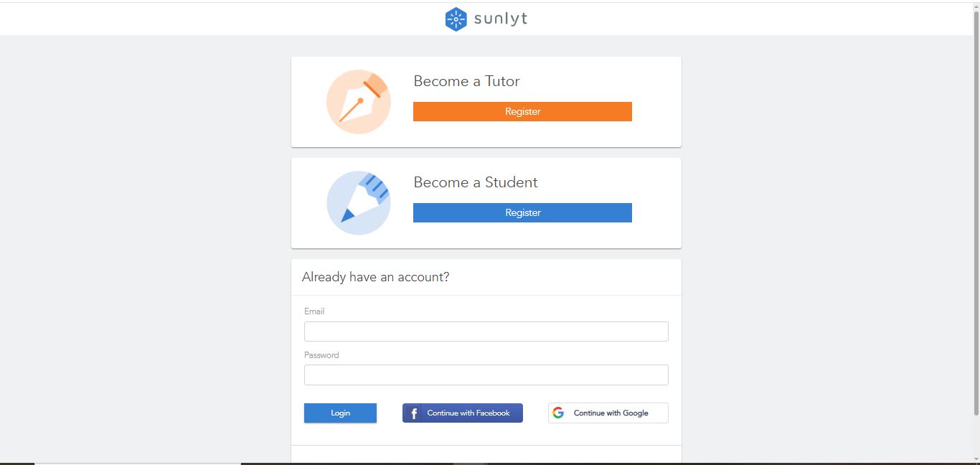Register to become a Tutor
Image resolution: width=980 pixels, height=465 pixels.
(522, 111)
